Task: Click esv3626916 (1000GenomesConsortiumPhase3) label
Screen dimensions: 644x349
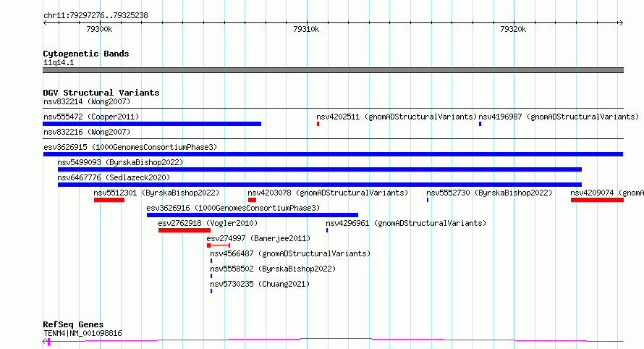Action: coord(233,208)
